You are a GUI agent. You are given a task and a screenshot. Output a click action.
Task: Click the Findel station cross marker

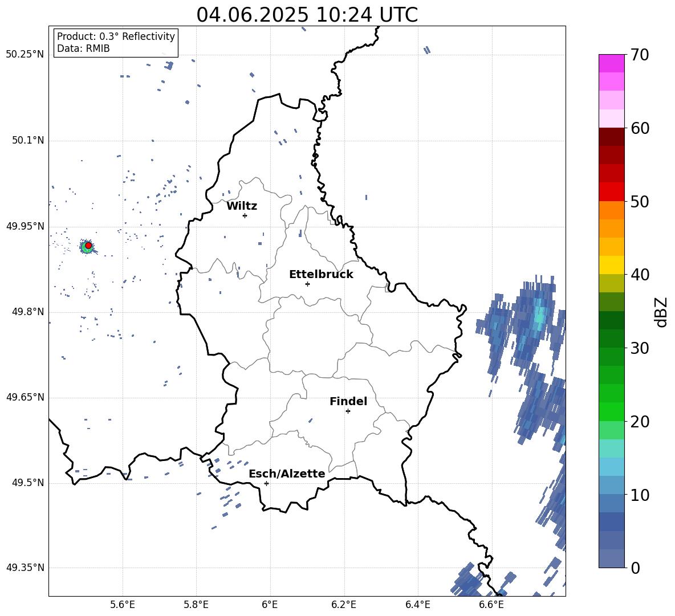(348, 411)
